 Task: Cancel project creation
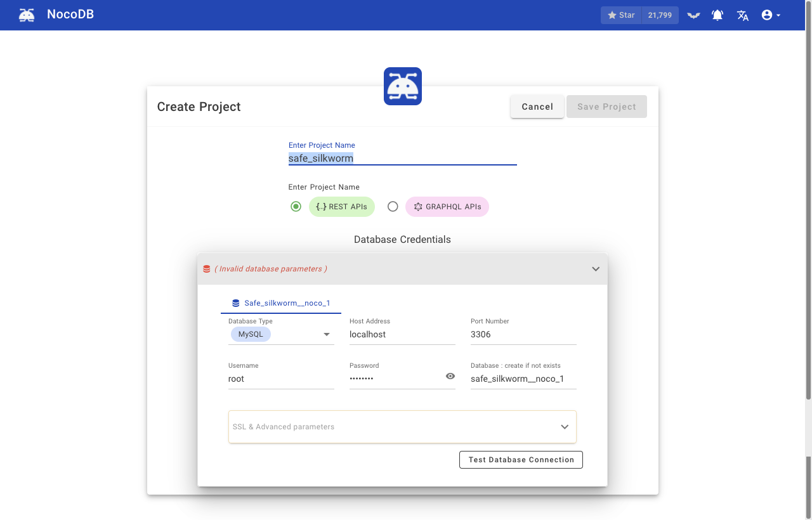tap(537, 107)
